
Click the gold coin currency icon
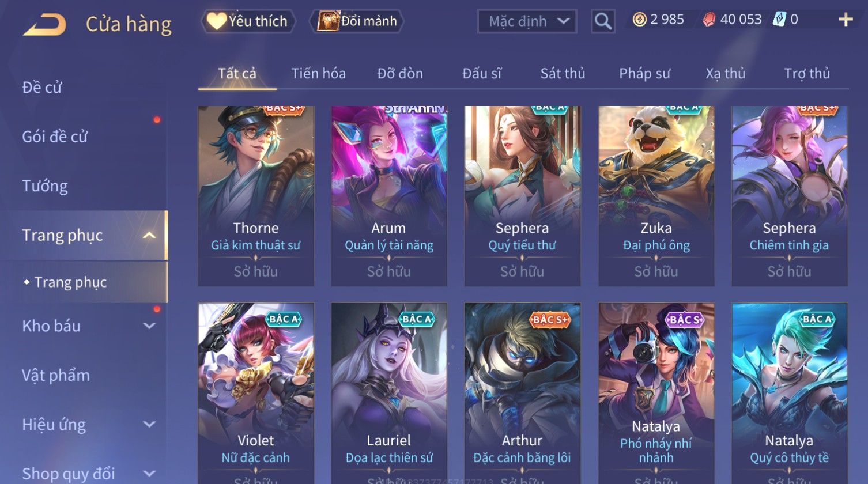(x=639, y=20)
